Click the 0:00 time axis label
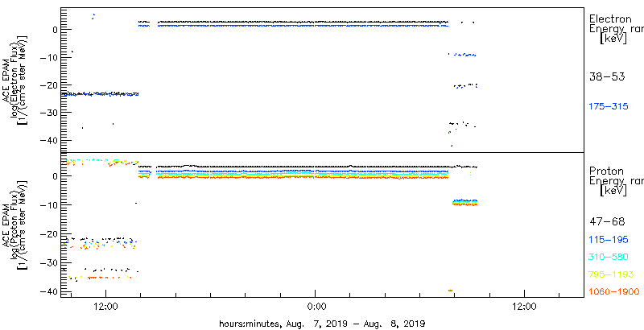Image resolution: width=644 pixels, height=330 pixels. [316, 307]
